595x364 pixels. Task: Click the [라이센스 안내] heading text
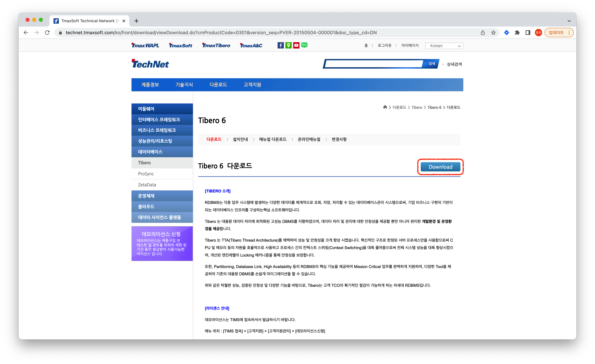(x=217, y=308)
